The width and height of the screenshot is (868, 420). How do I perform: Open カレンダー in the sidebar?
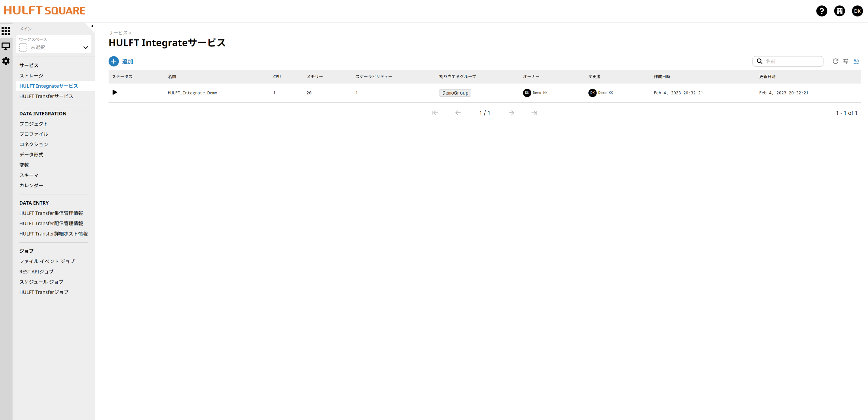point(31,185)
